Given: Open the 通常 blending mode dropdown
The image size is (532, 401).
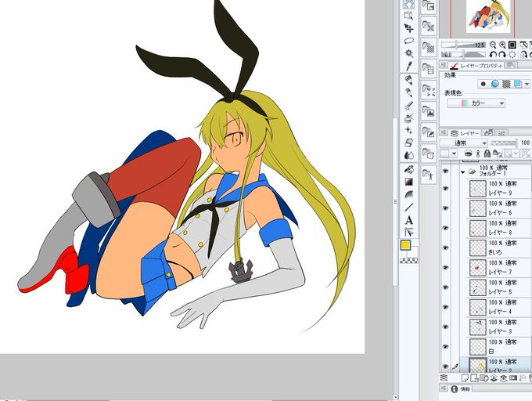Looking at the screenshot, I should point(464,143).
